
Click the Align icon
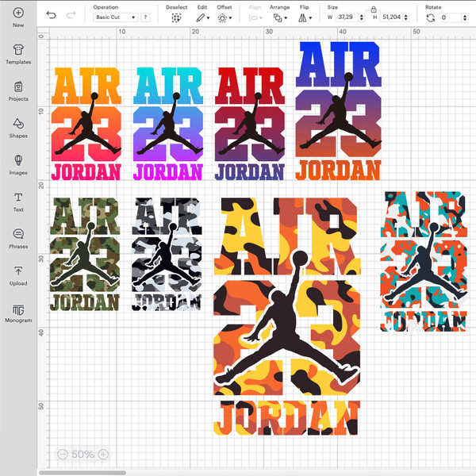(253, 18)
